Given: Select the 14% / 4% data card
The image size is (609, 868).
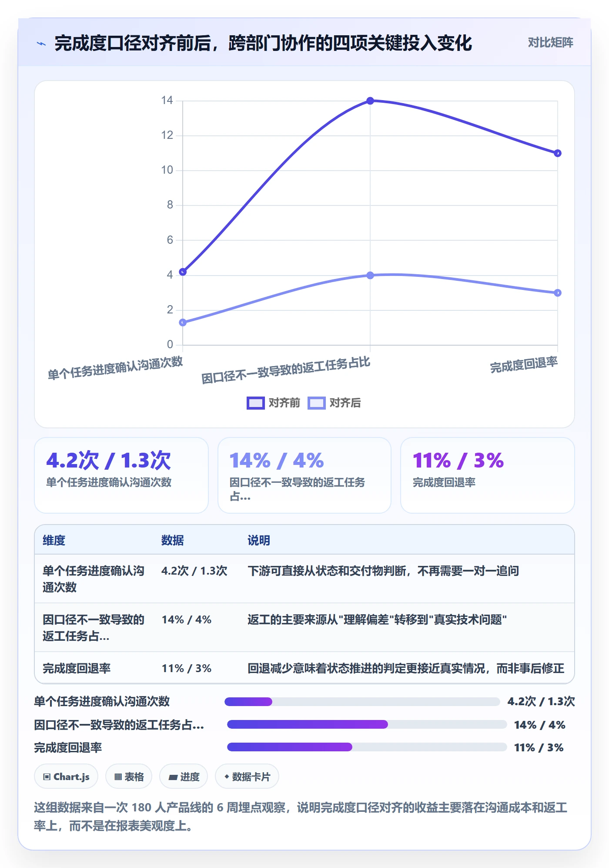Looking at the screenshot, I should (x=304, y=475).
